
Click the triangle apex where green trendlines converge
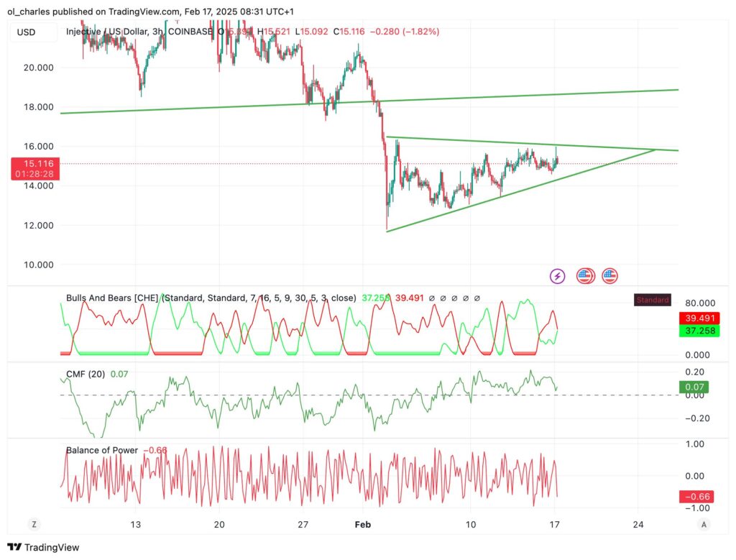(655, 150)
